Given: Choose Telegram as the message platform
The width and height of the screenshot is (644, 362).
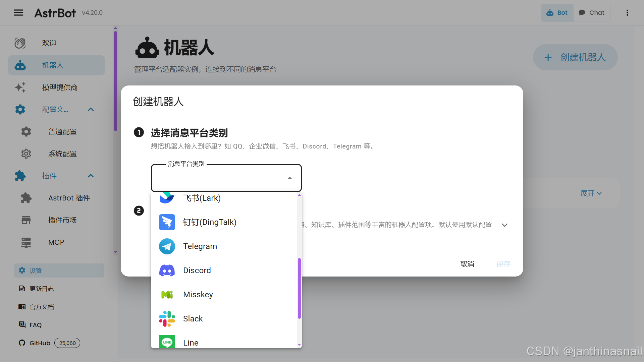Looking at the screenshot, I should pos(224,246).
